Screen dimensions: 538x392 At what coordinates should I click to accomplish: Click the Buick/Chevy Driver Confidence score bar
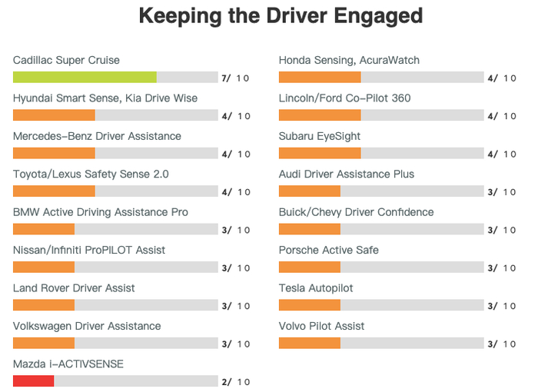pyautogui.click(x=309, y=230)
